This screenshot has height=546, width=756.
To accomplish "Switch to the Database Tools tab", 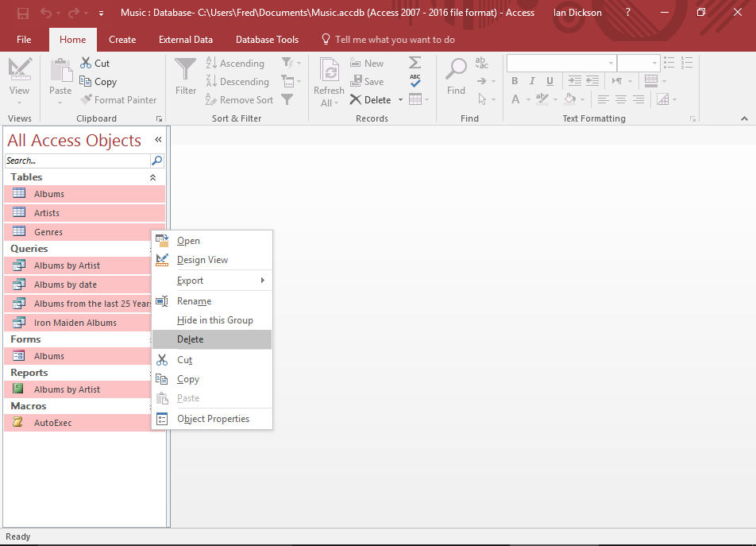I will pos(267,40).
